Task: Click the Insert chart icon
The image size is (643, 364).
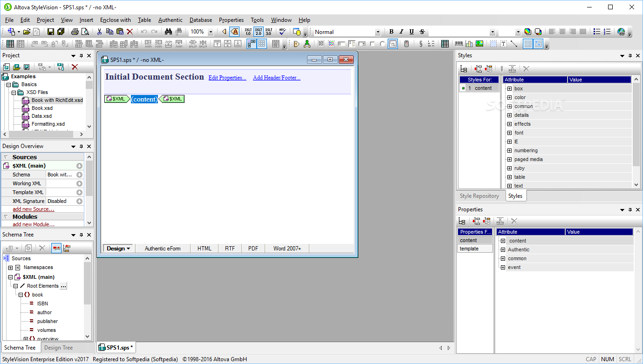Action: point(469,44)
